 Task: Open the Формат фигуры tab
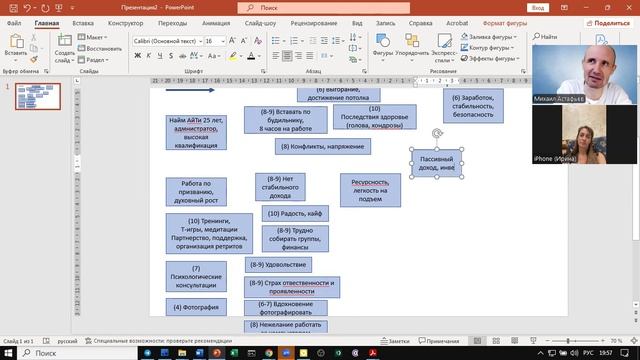click(505, 23)
